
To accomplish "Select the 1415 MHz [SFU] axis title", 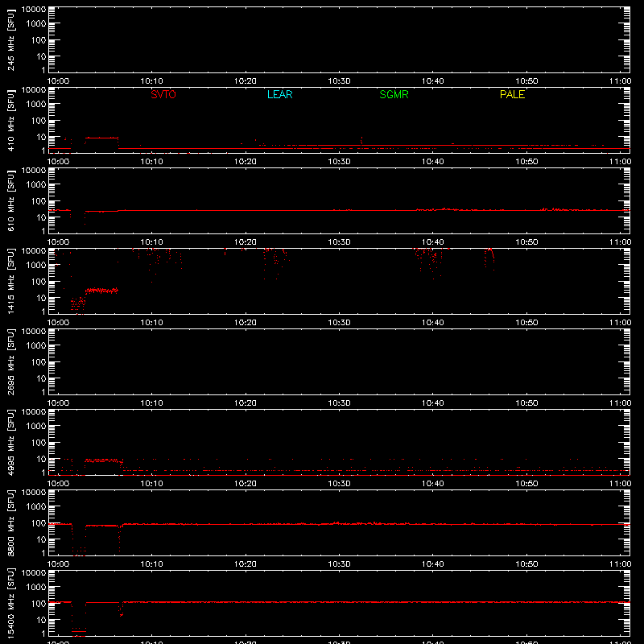I will click(x=10, y=281).
